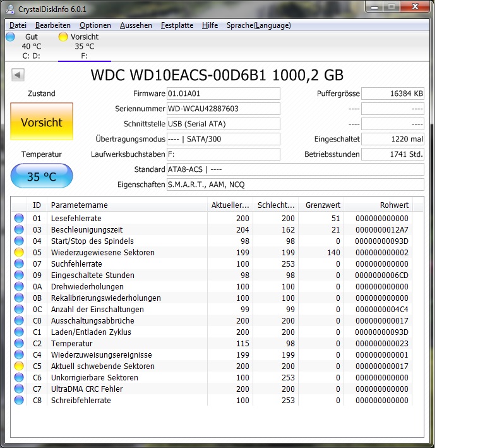Select the Gut C: D: disk tab
485x448 pixels.
point(31,46)
